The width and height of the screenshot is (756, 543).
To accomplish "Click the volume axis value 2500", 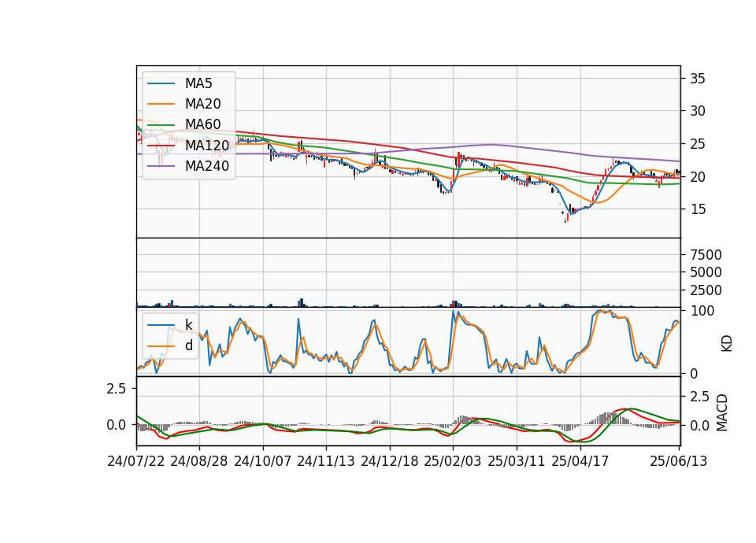I will [x=706, y=290].
